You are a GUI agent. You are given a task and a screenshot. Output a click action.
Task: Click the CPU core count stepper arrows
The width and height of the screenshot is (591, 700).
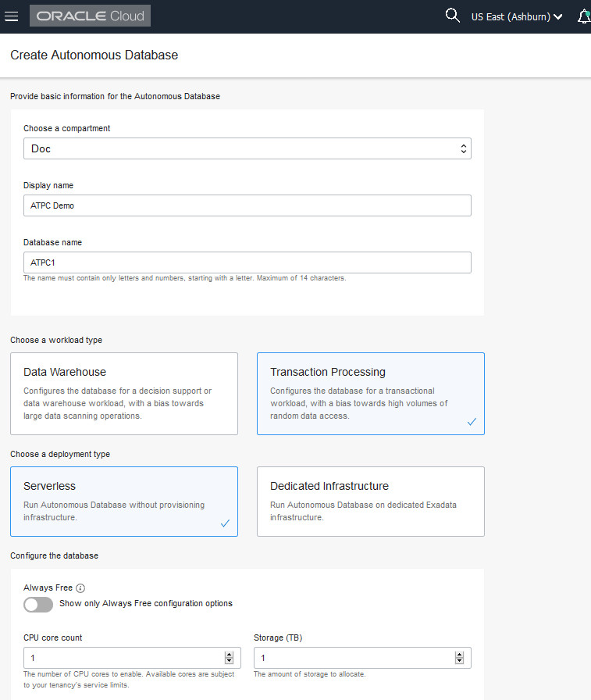(x=230, y=658)
